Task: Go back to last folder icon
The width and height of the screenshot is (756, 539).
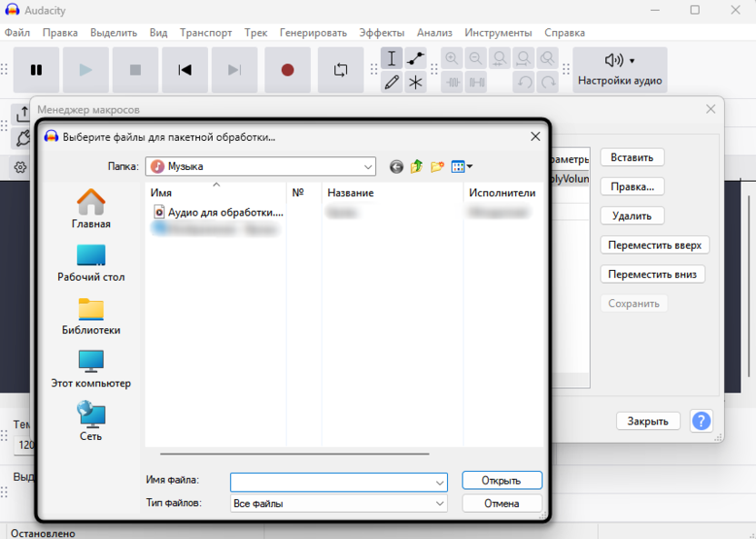Action: pos(396,167)
